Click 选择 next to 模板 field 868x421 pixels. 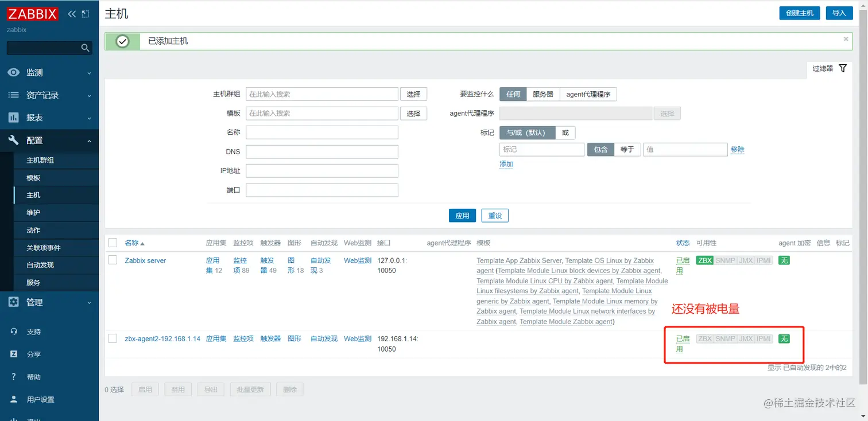[414, 114]
